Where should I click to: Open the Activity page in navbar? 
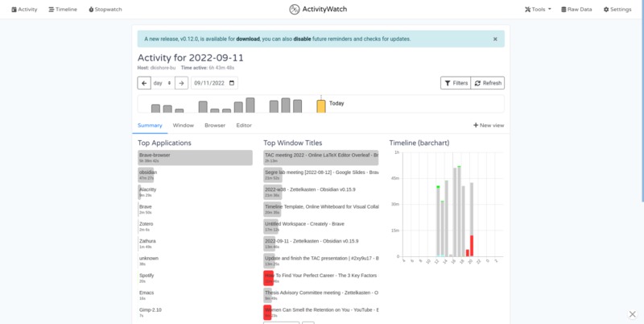24,10
